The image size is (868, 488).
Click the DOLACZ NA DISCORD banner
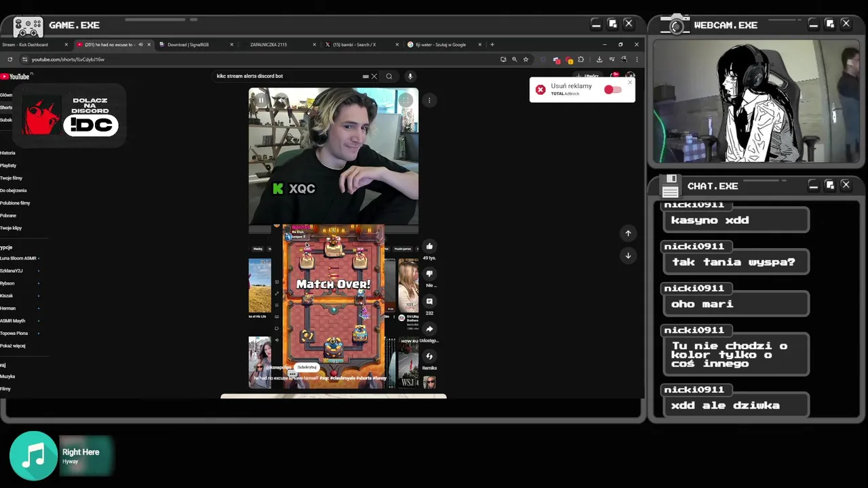coord(71,116)
